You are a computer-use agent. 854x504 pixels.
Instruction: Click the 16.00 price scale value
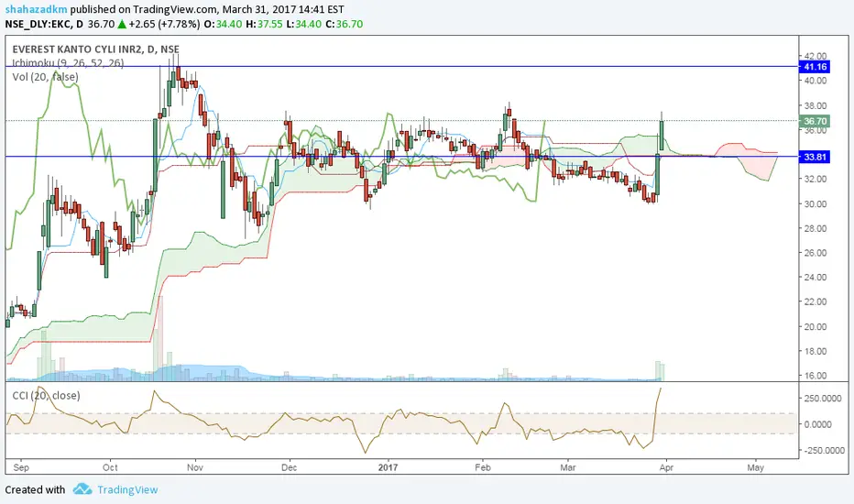click(x=816, y=376)
